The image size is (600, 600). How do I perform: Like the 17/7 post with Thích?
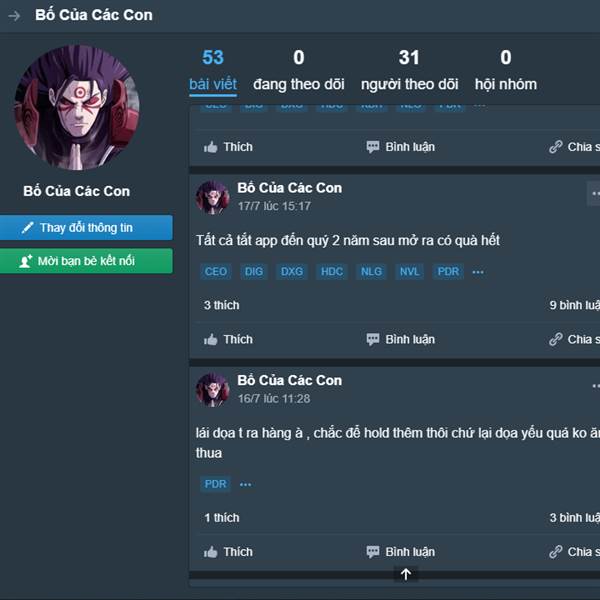[228, 339]
